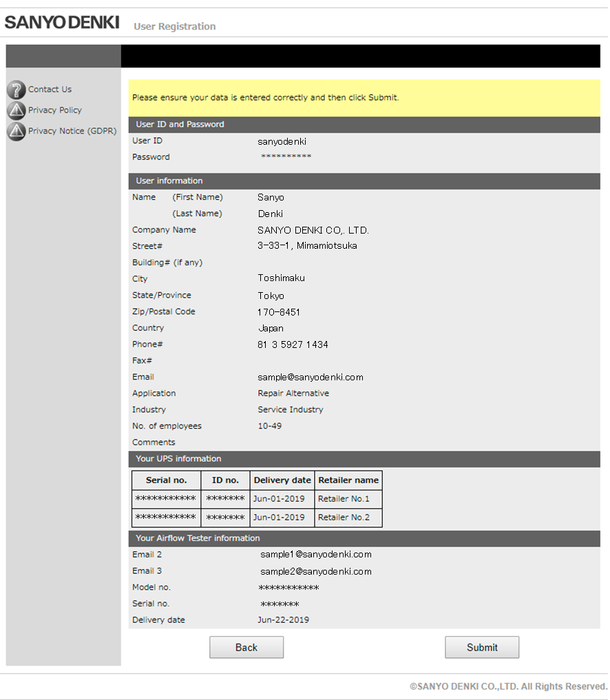
Task: Click masked ID number in Retailer No.2 row
Action: pos(225,517)
